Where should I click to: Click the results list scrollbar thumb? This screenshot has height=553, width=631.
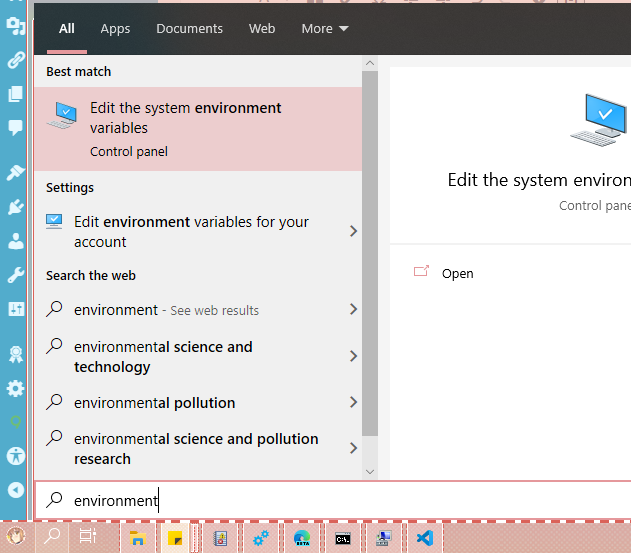pos(370,254)
